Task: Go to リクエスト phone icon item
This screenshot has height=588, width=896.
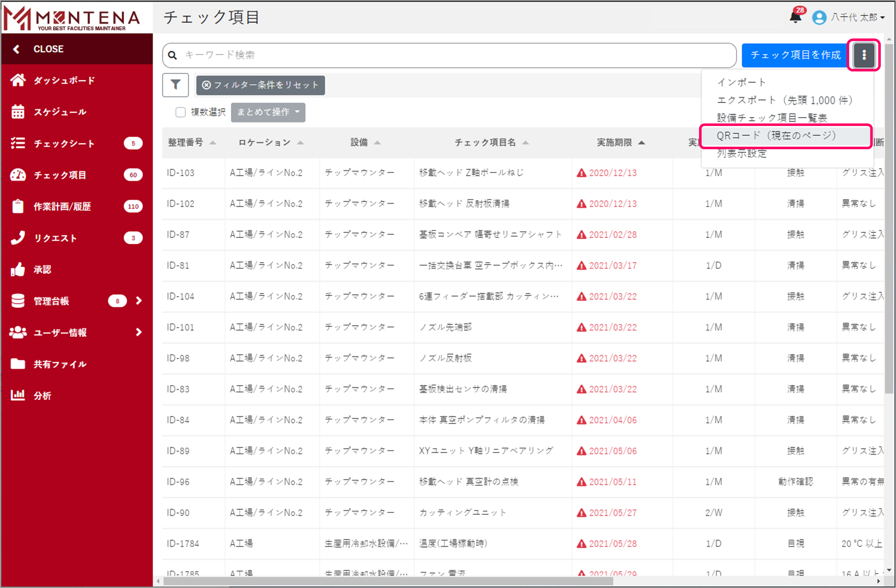Action: tap(18, 238)
